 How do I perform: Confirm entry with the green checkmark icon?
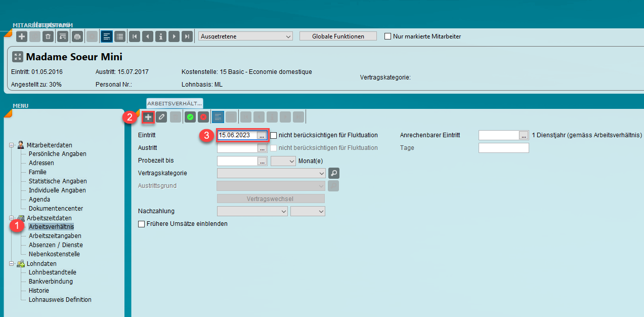190,117
